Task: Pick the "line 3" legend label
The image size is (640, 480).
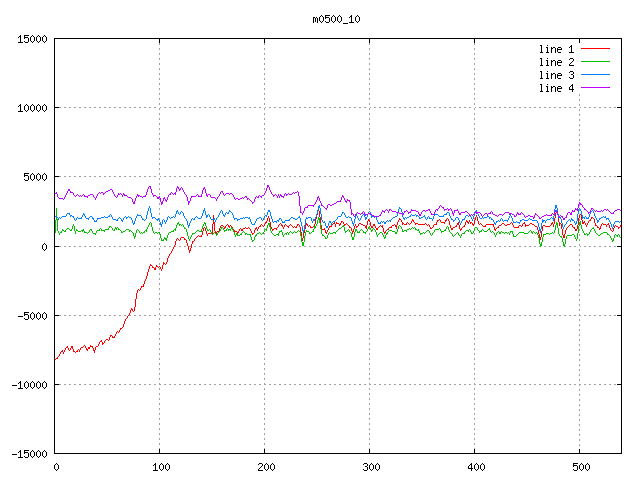Action: [556, 75]
